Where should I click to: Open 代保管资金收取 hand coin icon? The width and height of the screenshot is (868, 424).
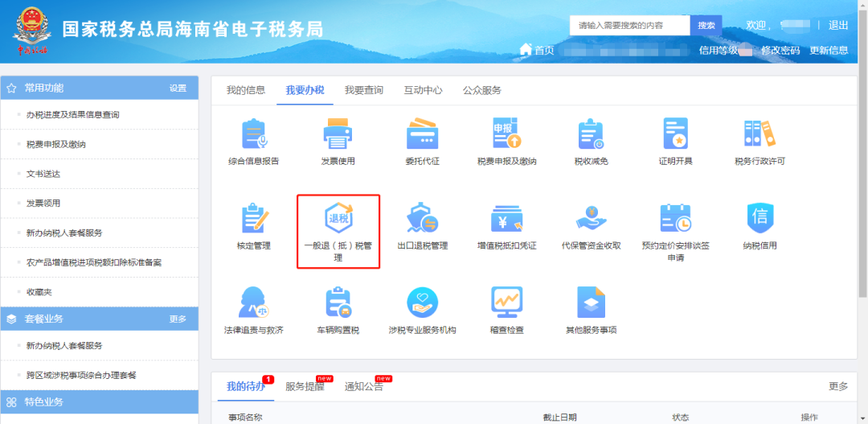point(592,218)
